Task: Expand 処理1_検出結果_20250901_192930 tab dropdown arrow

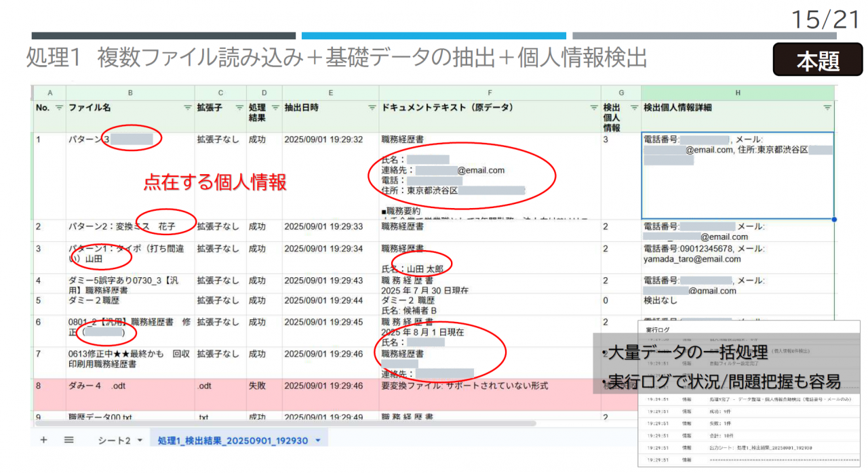Action: coord(317,440)
